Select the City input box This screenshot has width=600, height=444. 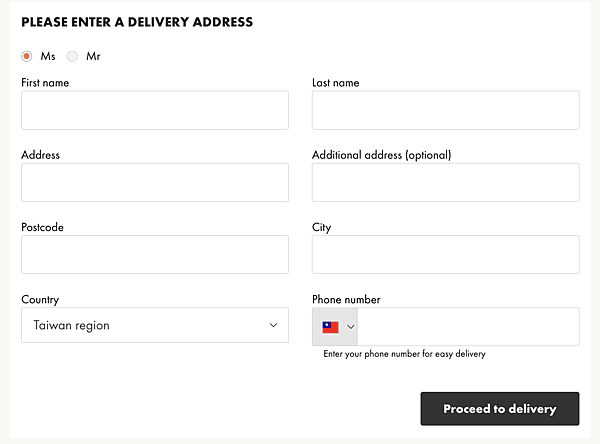(x=446, y=255)
